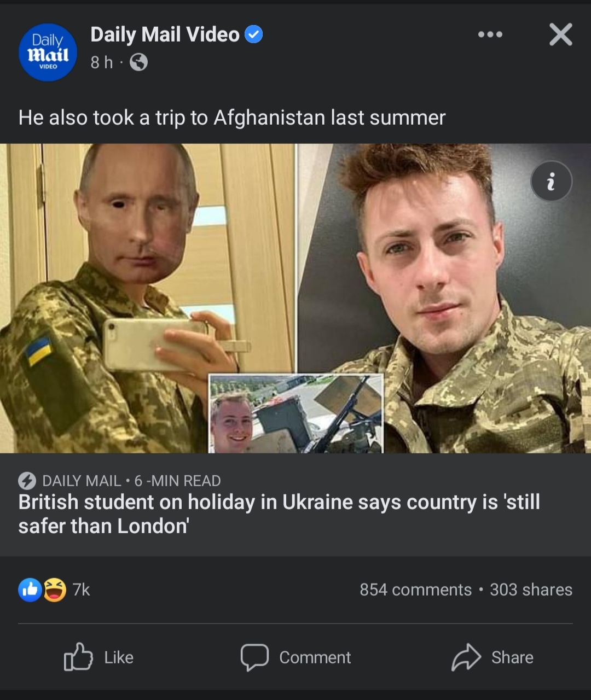Screen dimensions: 591x700
Task: Open the 7k reactions list
Action: pos(82,590)
